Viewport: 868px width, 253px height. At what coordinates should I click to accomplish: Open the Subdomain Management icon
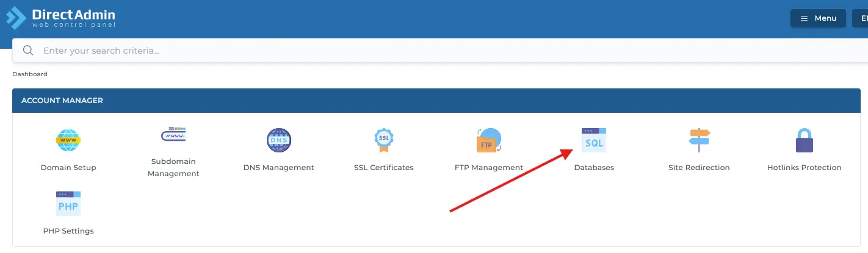(173, 135)
